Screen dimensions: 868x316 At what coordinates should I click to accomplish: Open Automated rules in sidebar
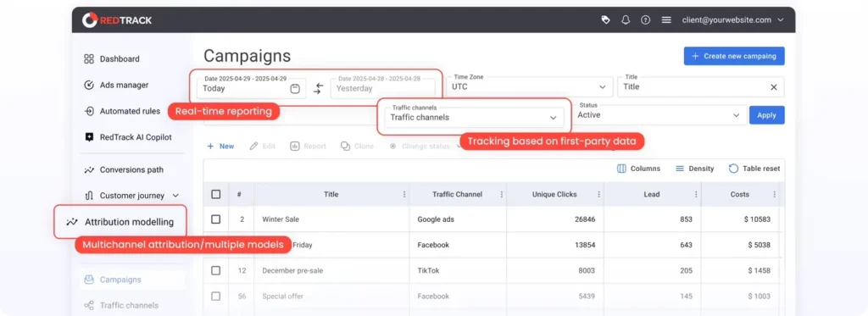click(x=122, y=111)
